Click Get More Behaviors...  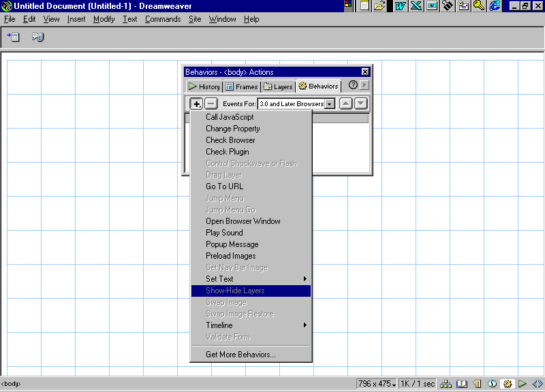(x=251, y=355)
